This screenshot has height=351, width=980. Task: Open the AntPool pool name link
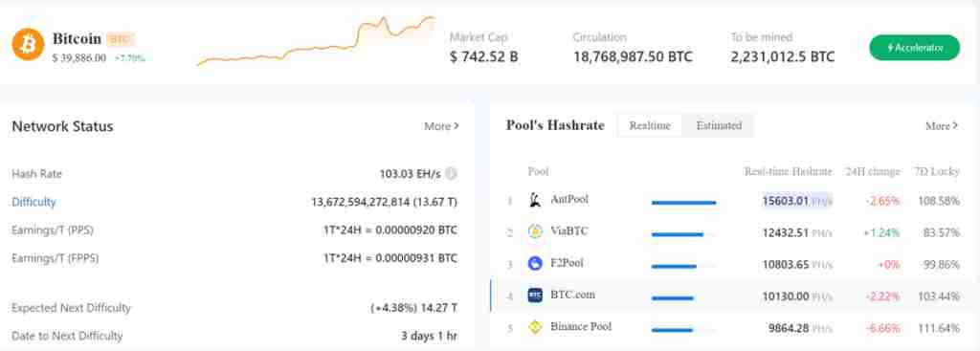(x=569, y=199)
